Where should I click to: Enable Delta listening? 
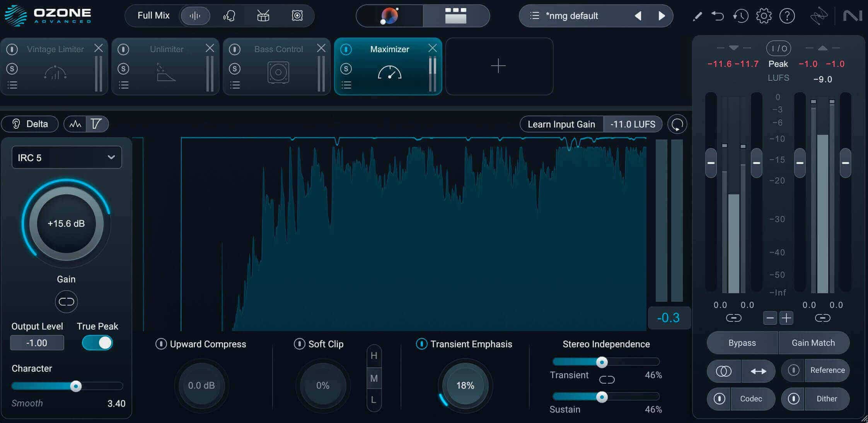pyautogui.click(x=30, y=124)
